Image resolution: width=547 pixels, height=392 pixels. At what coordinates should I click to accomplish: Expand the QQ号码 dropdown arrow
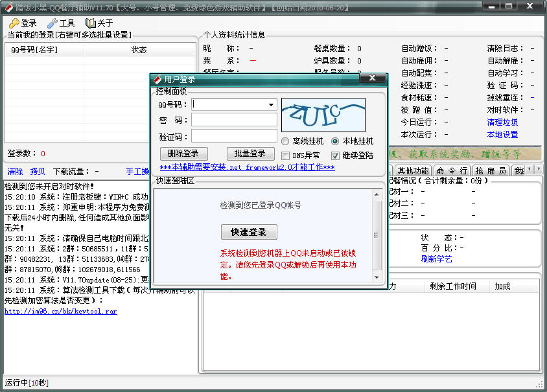[x=271, y=104]
